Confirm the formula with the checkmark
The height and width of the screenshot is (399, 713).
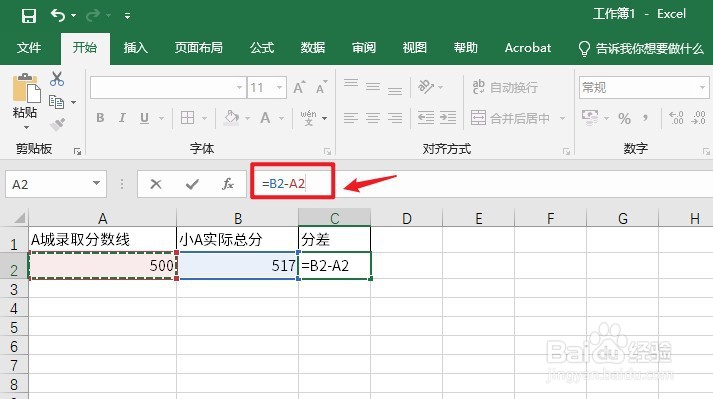click(x=192, y=184)
